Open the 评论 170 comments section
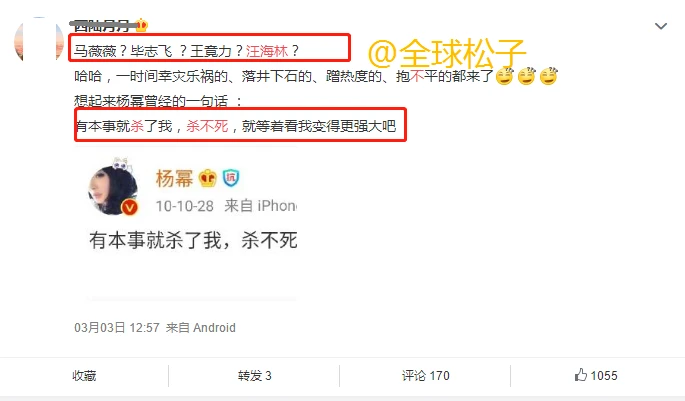 [x=426, y=376]
